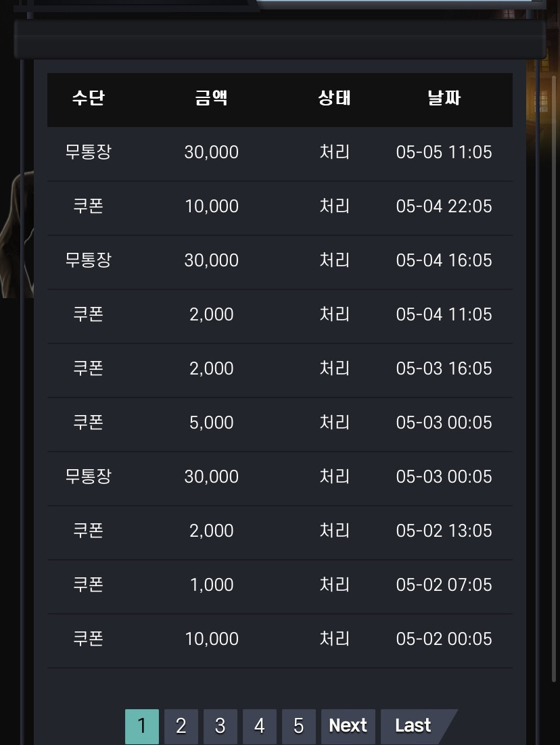Select the 05-02 13:05 date cell
560x745 pixels.
coord(444,531)
